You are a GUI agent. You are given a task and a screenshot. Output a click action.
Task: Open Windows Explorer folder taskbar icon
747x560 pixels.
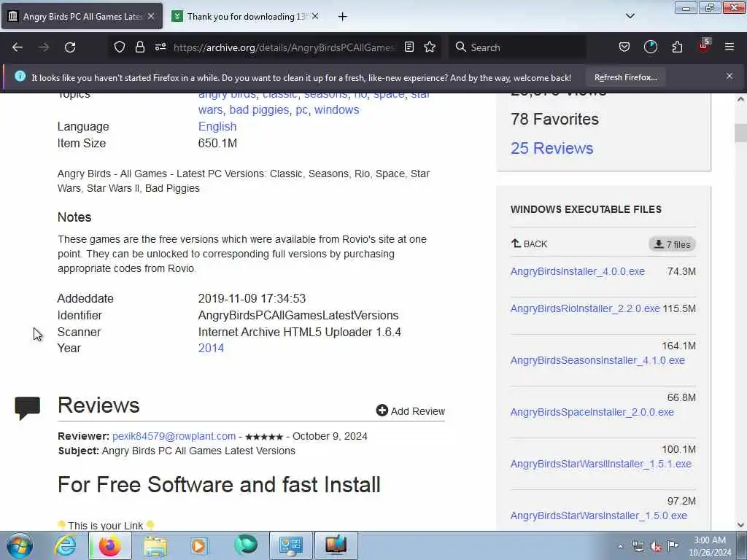(x=155, y=545)
